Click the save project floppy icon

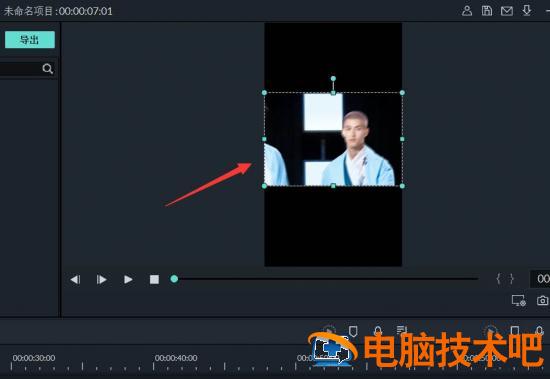487,11
